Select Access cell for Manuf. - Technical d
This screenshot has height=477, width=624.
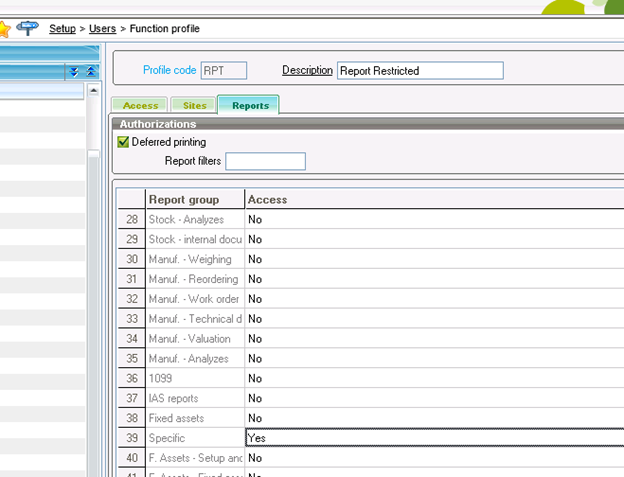(434, 319)
